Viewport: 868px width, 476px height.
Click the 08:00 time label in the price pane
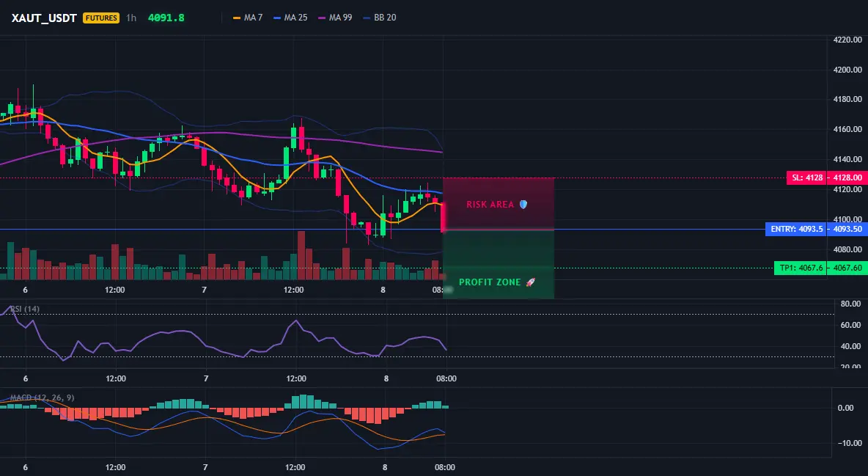(438, 290)
